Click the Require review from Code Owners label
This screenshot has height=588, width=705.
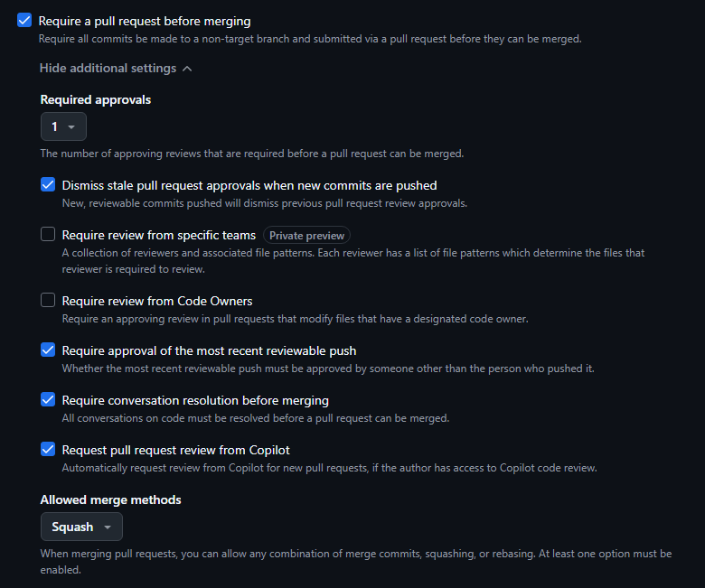[x=157, y=301]
